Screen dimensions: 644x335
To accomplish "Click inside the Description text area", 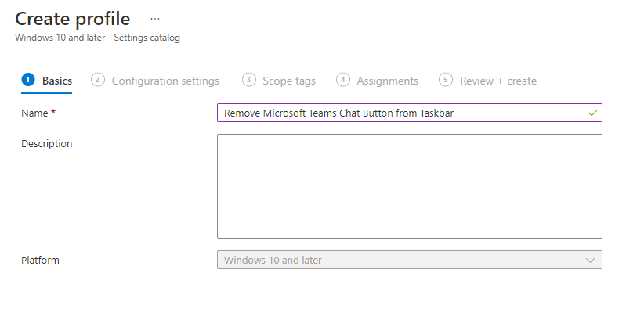I will [410, 186].
